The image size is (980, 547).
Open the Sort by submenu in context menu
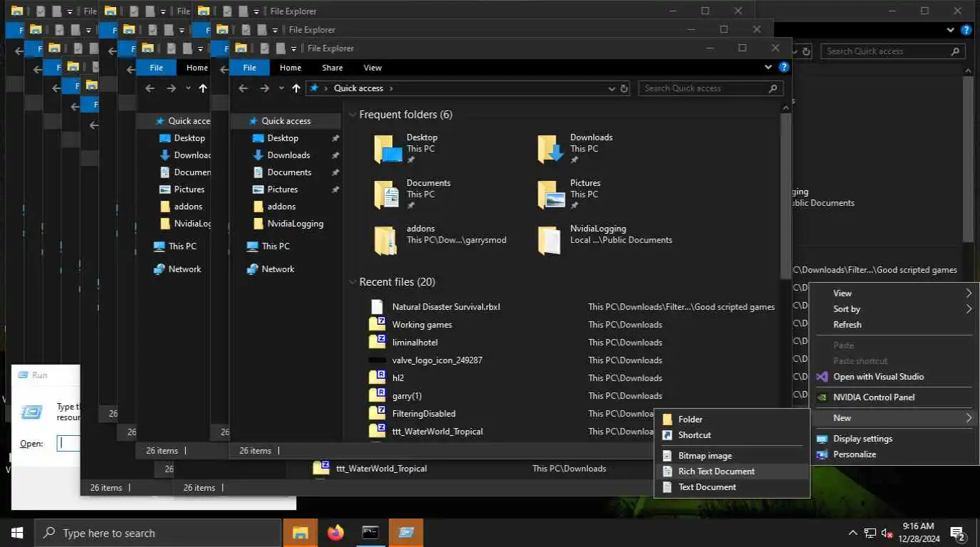(x=895, y=309)
